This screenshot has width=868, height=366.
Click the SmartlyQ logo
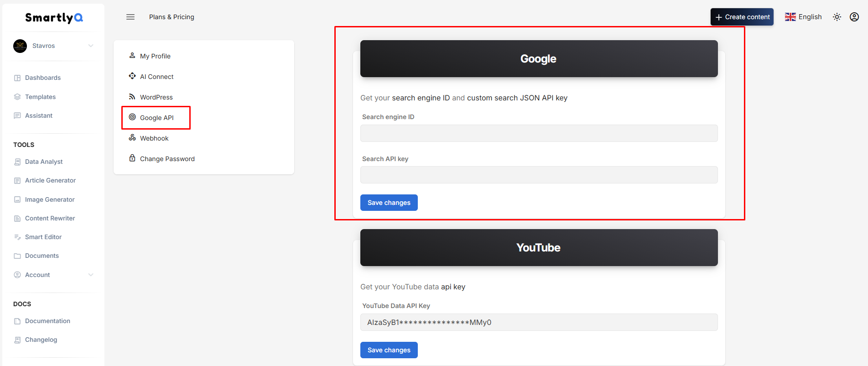pos(54,17)
